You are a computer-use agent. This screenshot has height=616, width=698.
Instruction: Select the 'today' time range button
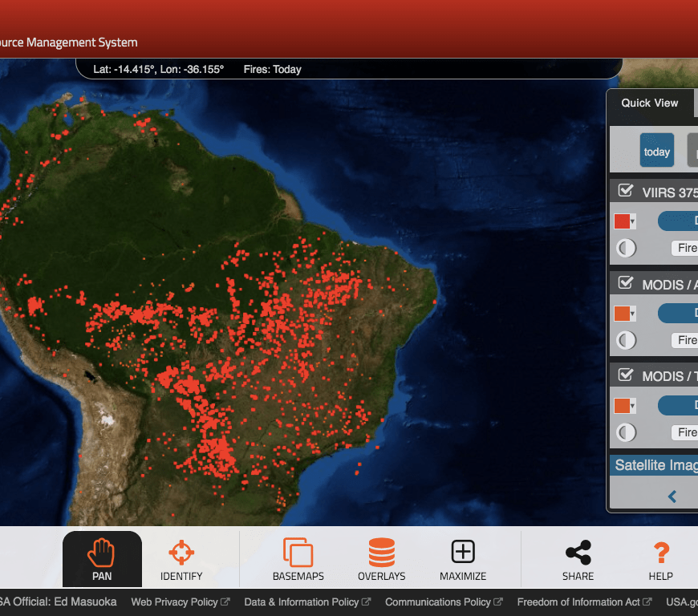[x=656, y=152]
